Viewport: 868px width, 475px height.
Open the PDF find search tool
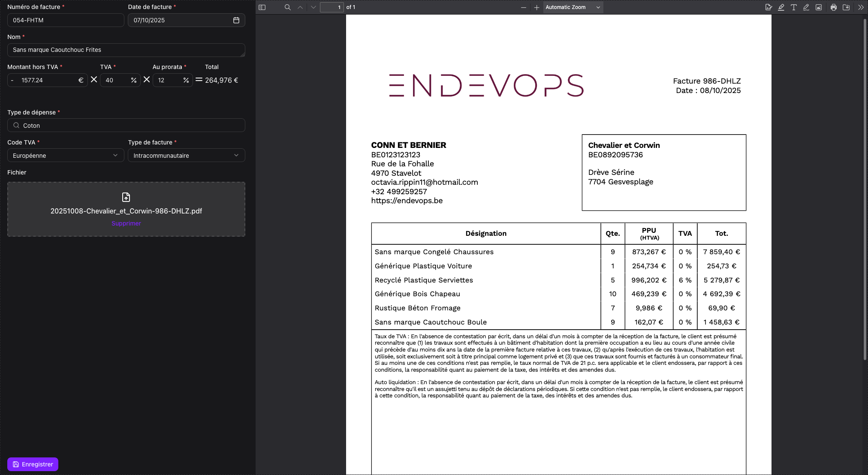[x=288, y=7]
